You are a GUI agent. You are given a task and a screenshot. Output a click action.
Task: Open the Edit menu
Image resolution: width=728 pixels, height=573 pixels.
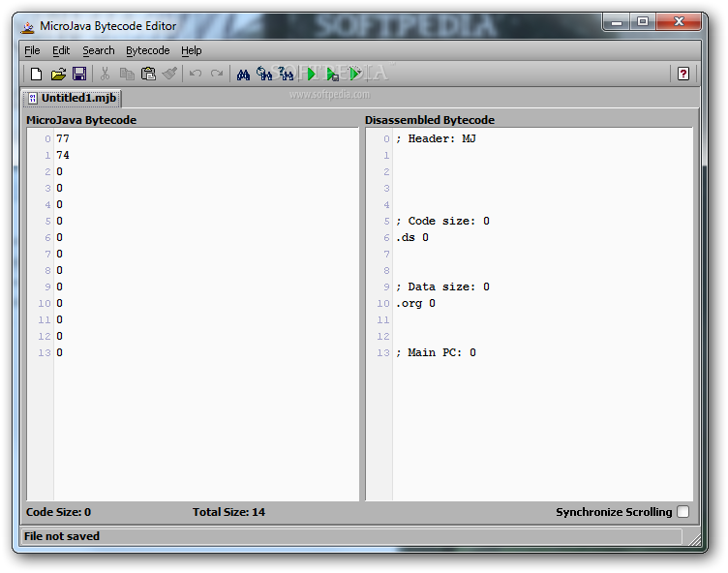(x=61, y=50)
